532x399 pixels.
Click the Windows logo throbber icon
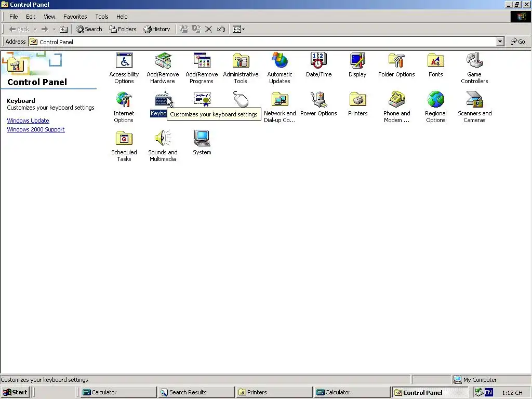pyautogui.click(x=521, y=17)
